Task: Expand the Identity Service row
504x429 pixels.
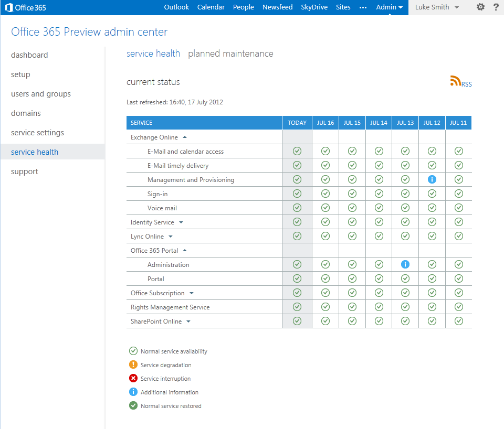Action: click(181, 222)
